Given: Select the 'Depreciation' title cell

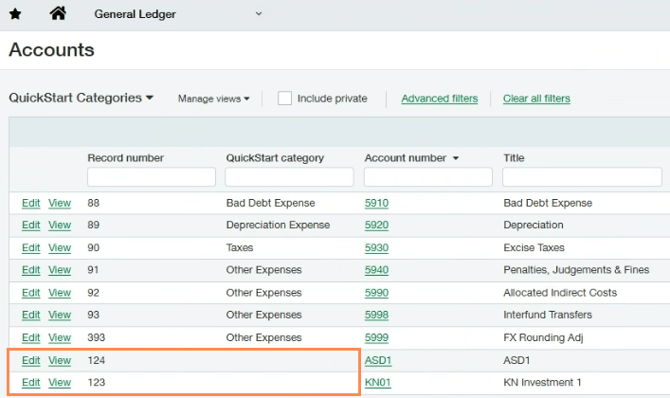Looking at the screenshot, I should click(533, 225).
